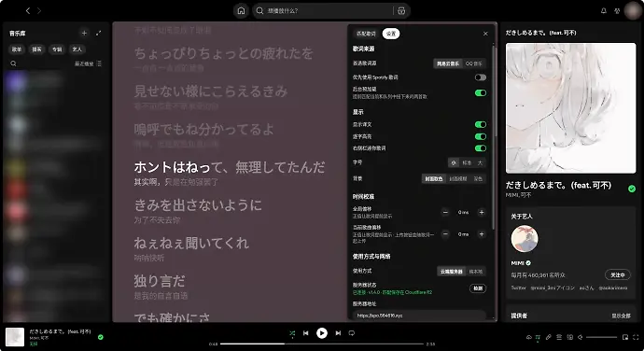Mute the volume speaker icon

click(x=581, y=337)
